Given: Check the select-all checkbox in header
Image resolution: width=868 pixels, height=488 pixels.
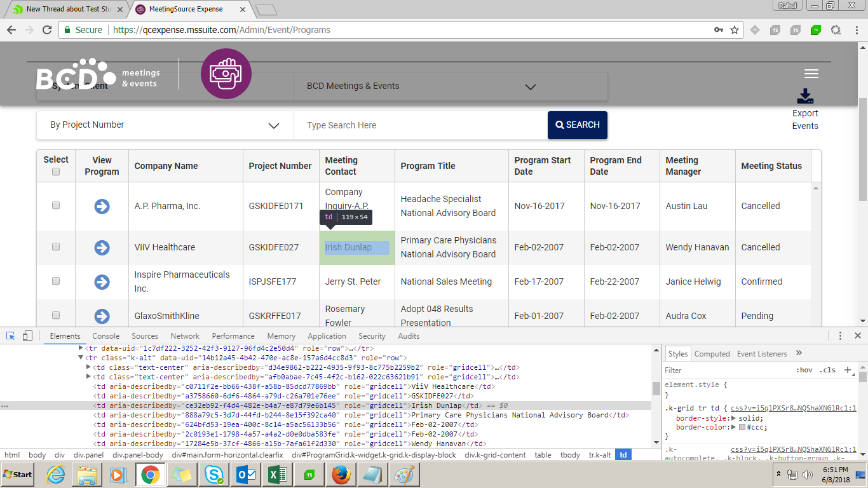Looking at the screenshot, I should coord(56,172).
